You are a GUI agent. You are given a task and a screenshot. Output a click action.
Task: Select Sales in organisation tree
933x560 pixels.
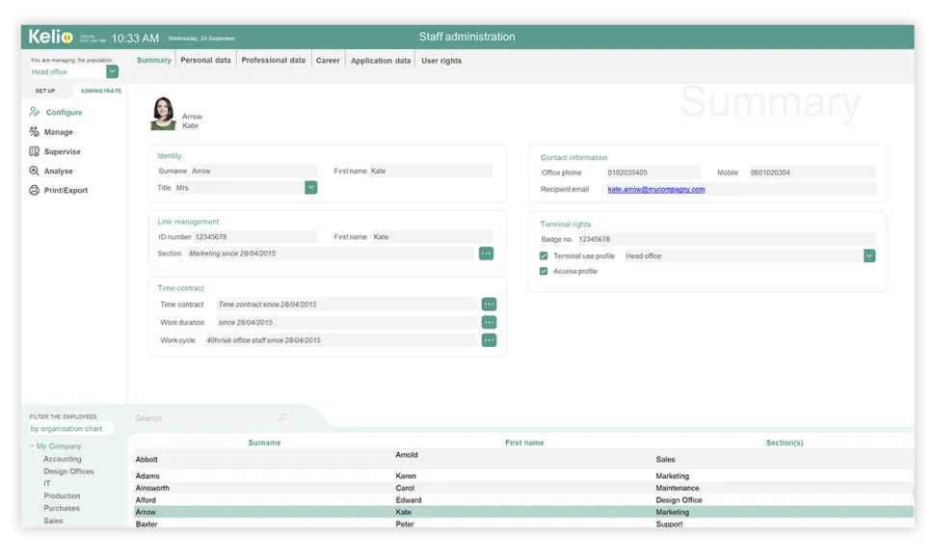click(53, 520)
